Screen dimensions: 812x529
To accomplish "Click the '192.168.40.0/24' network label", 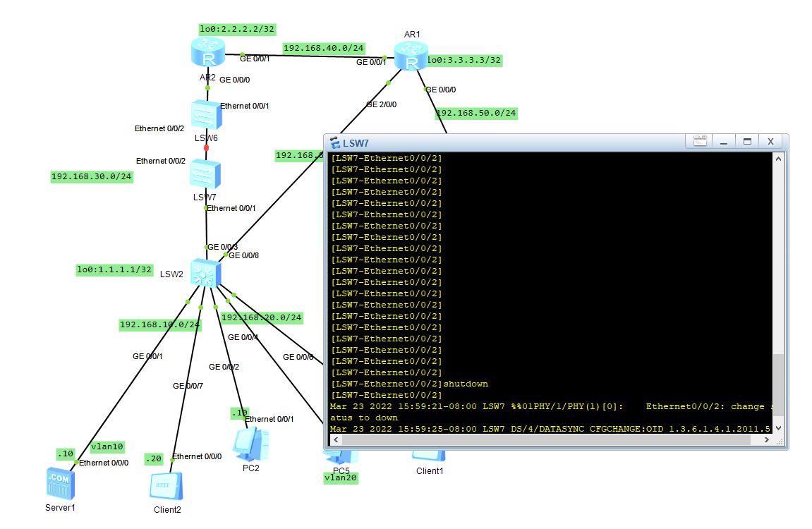I will (x=324, y=48).
